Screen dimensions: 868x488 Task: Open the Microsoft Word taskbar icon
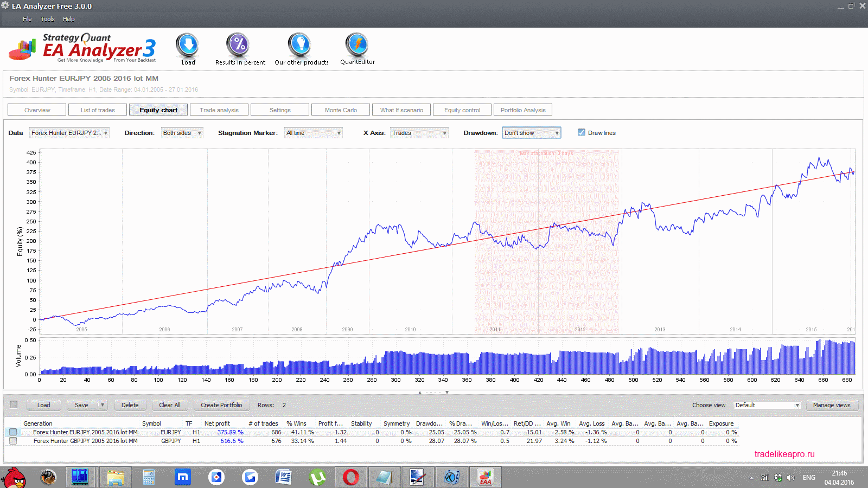(x=283, y=478)
